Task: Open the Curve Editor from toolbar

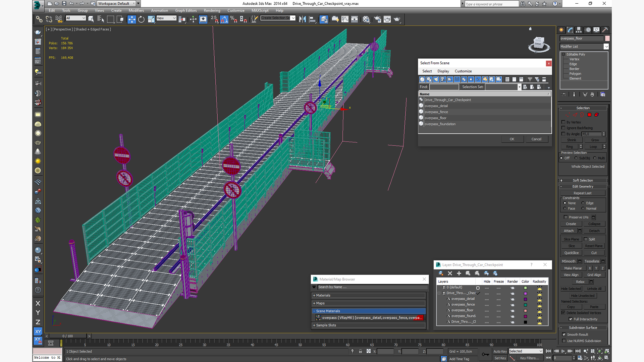Action: [345, 19]
